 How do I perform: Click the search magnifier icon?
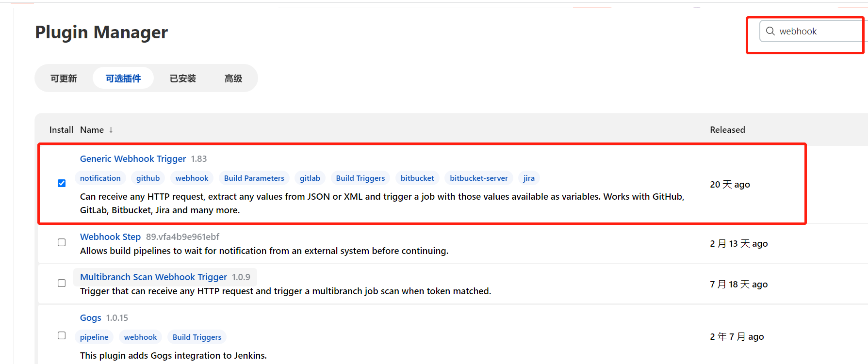point(770,31)
